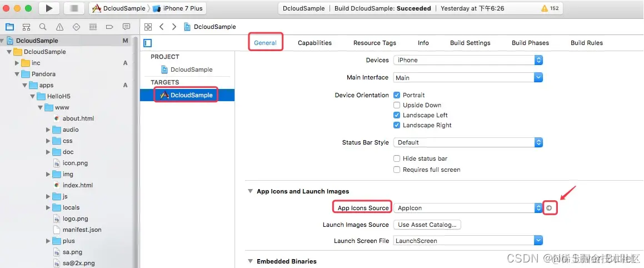Choose iPhone 7 Plus run destination
The width and height of the screenshot is (644, 268).
[177, 8]
